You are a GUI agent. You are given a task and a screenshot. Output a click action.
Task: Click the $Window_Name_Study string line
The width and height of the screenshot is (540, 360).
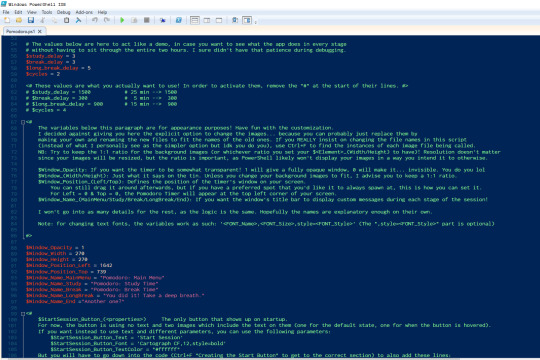pyautogui.click(x=92, y=284)
